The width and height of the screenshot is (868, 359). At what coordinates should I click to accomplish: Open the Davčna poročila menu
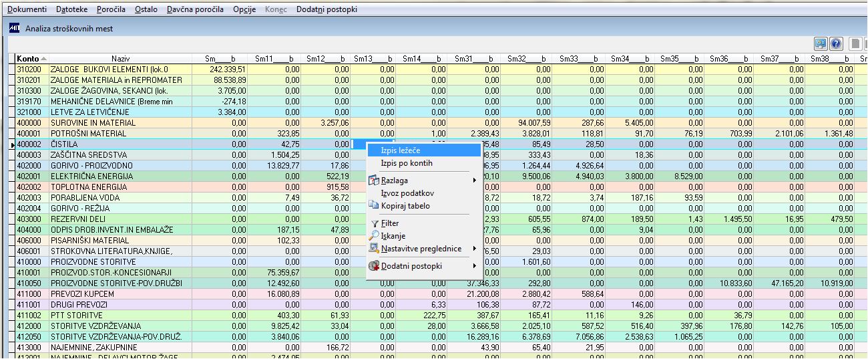click(195, 10)
